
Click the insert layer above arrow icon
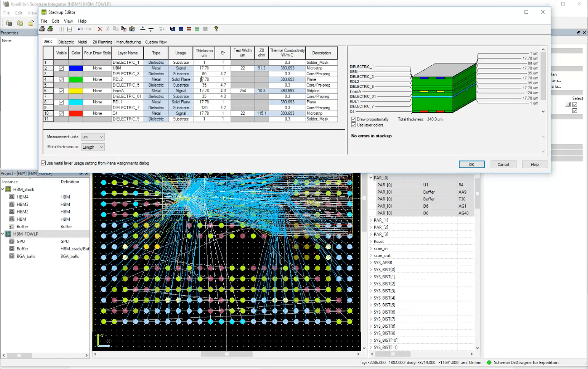(x=143, y=29)
